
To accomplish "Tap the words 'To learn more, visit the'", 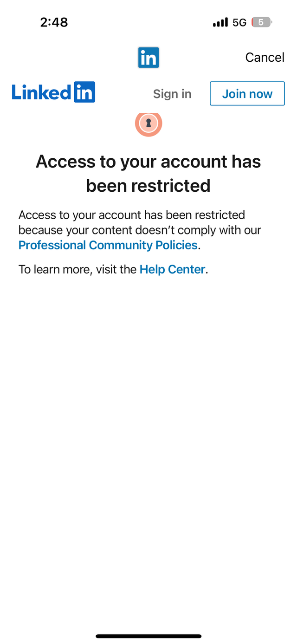I will click(78, 269).
